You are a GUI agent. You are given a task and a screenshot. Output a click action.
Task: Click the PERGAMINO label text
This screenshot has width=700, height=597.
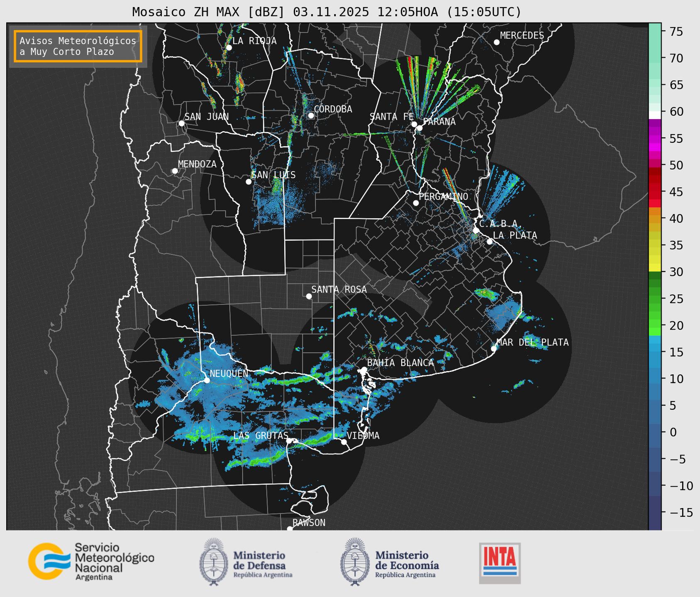click(444, 196)
